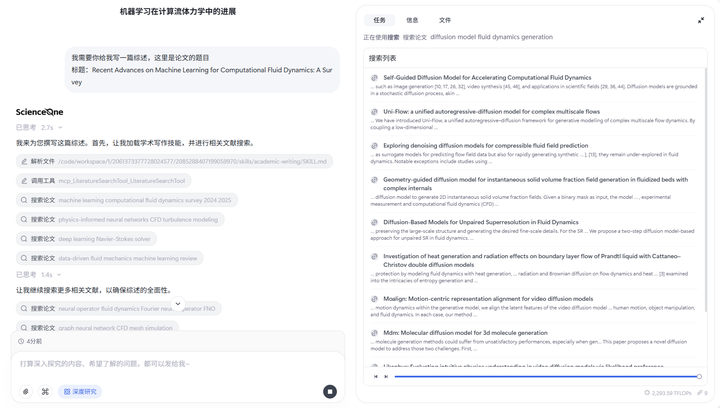Click the conversation title 机器学习在计算流体力学中的进展

pos(178,11)
